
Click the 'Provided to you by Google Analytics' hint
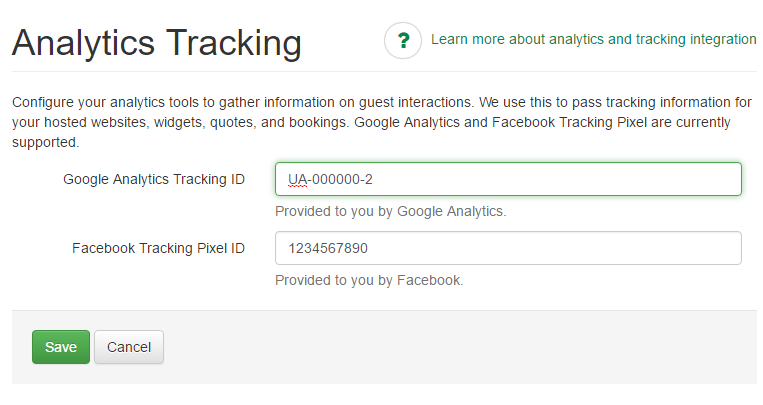point(391,211)
